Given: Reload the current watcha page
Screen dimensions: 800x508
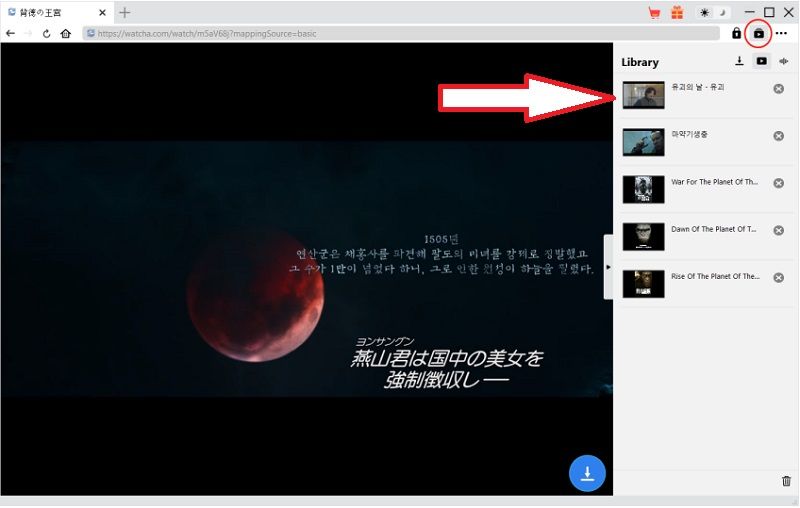Looking at the screenshot, I should 46,34.
